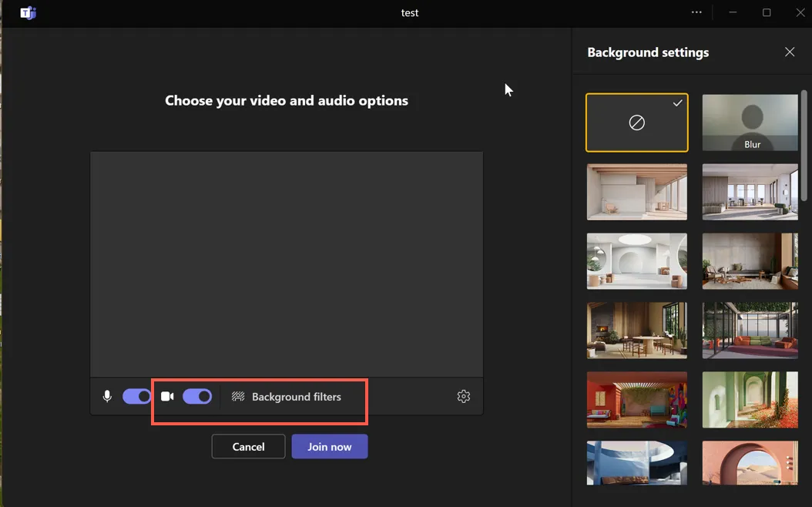Click the 'Background settings' panel title
Screen dimensions: 812x507
[x=648, y=52]
